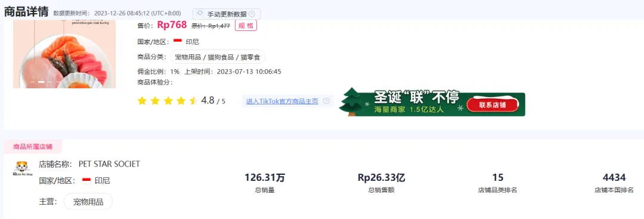
Task: Click the refresh icon in update button
Action: coord(200,14)
